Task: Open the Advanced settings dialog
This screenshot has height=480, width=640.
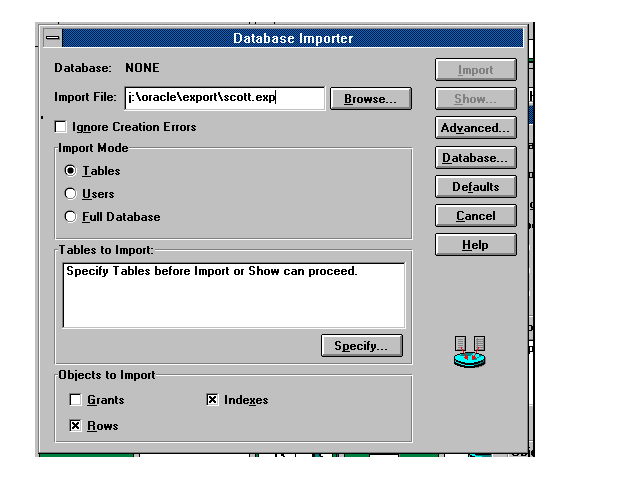Action: pyautogui.click(x=476, y=128)
